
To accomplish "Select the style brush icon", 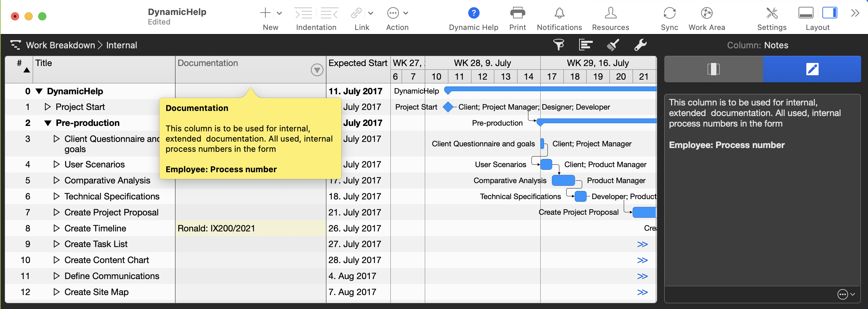I will (613, 45).
